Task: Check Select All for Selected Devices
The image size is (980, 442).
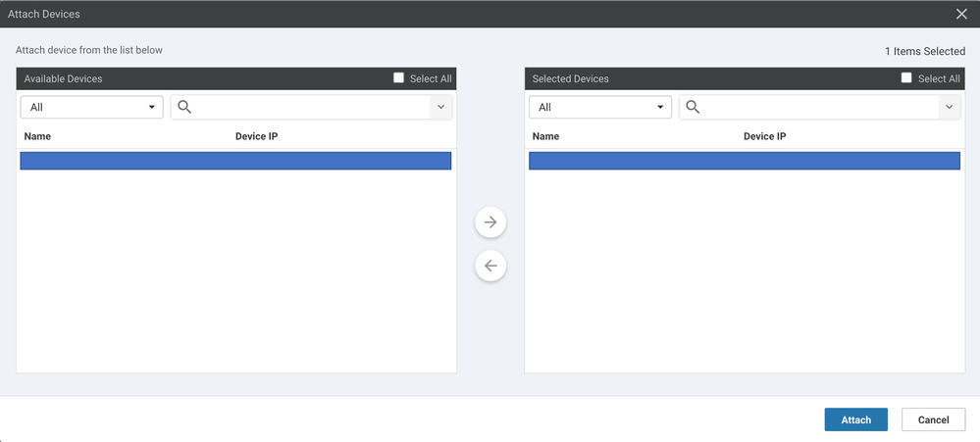Action: pos(906,78)
